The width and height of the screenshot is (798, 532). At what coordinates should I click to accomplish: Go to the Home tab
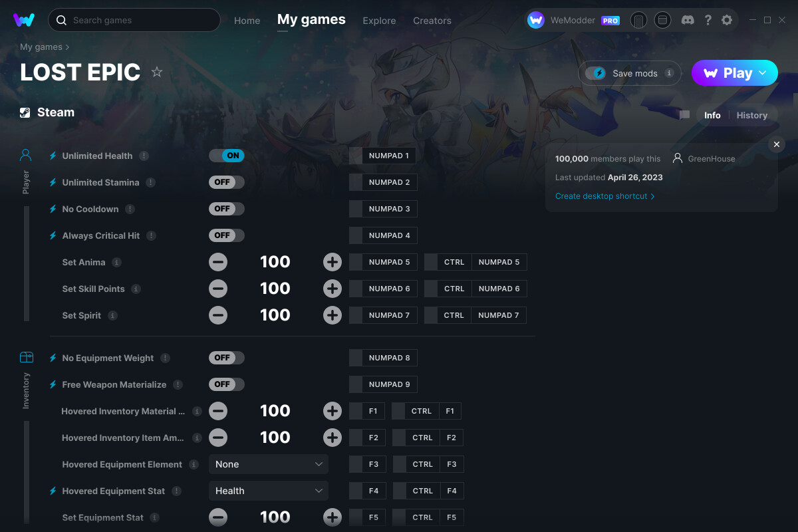pos(247,21)
